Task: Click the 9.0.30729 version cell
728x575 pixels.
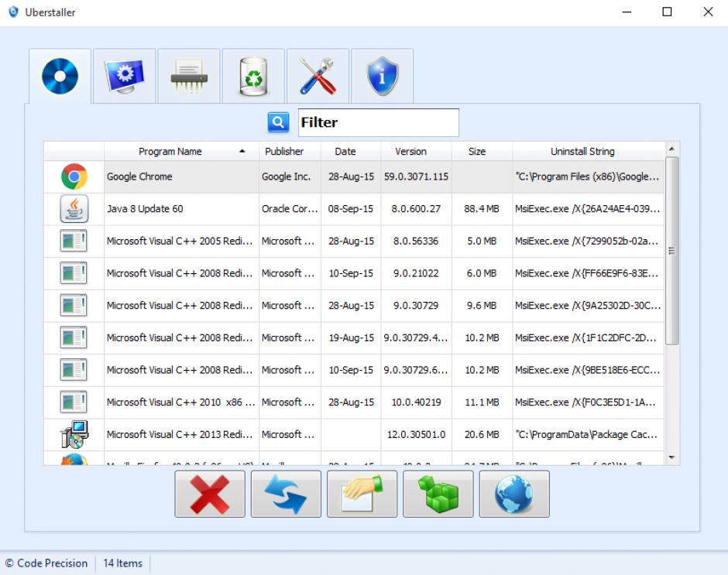Action: click(x=417, y=306)
